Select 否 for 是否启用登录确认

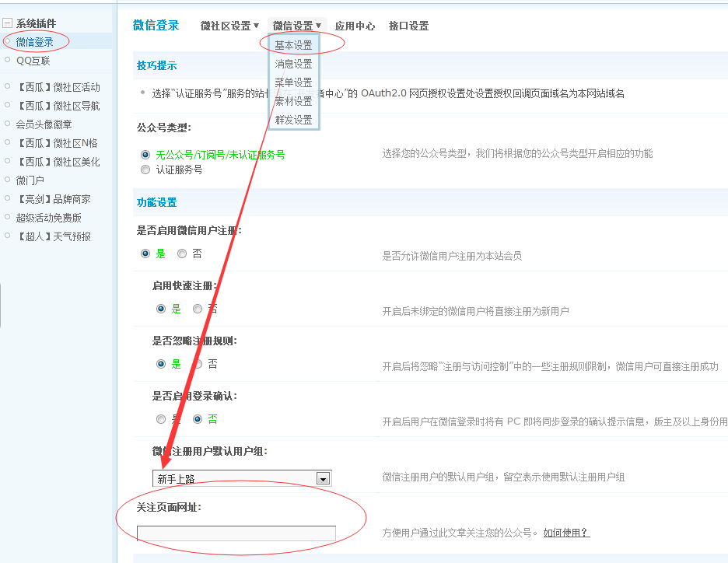pyautogui.click(x=198, y=419)
